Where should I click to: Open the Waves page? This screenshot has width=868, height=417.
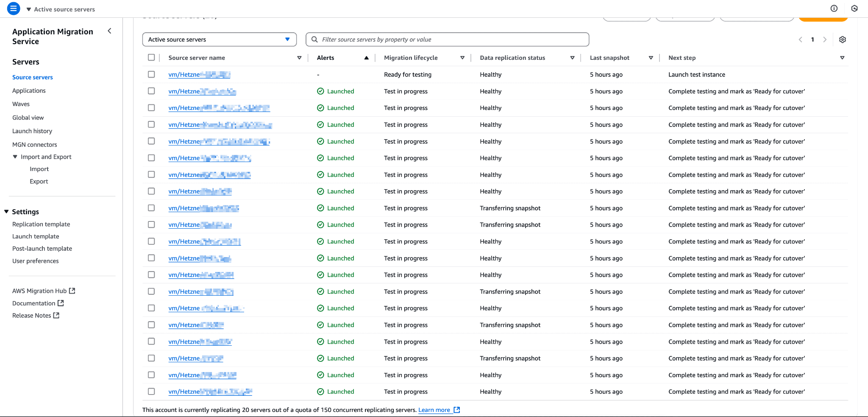point(21,104)
